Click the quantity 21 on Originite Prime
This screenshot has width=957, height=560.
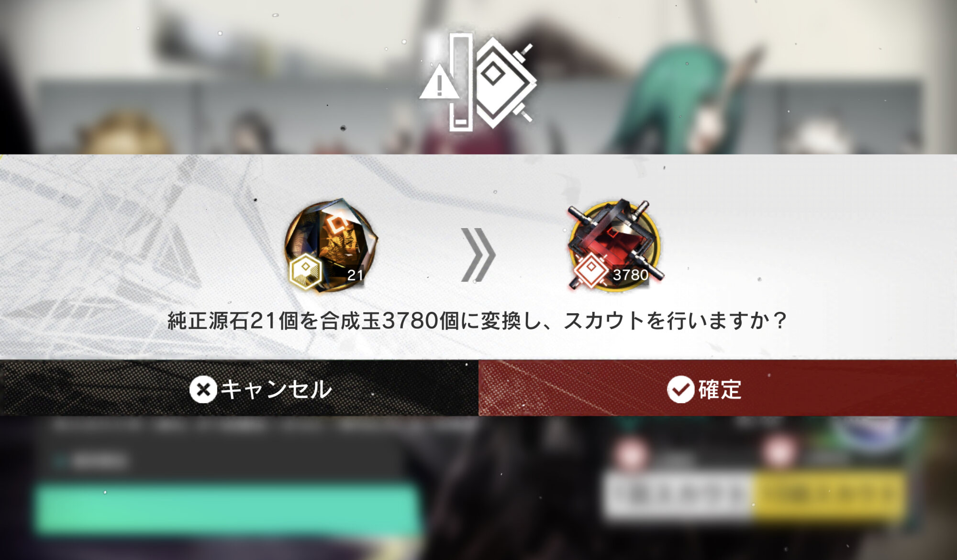[x=355, y=275]
